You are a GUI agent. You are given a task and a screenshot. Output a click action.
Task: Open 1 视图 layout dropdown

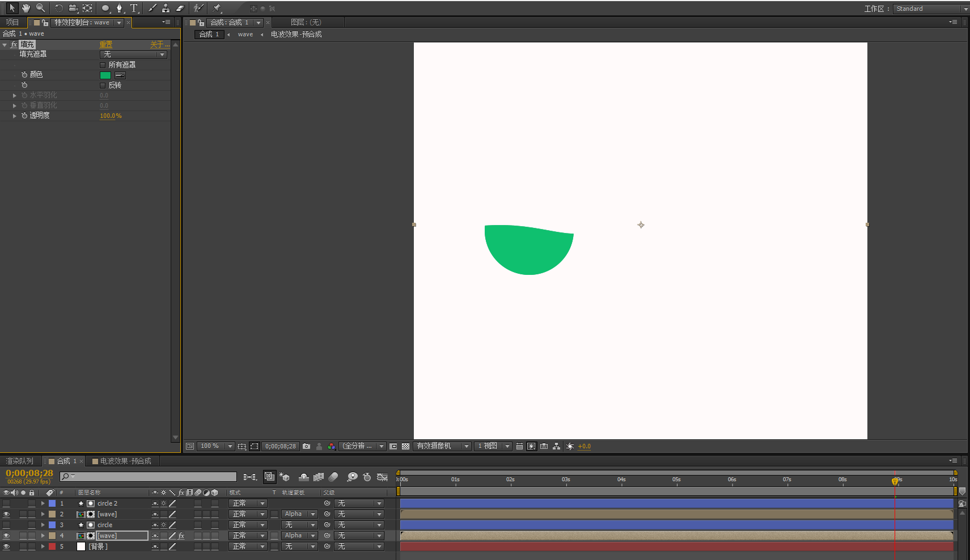point(493,446)
